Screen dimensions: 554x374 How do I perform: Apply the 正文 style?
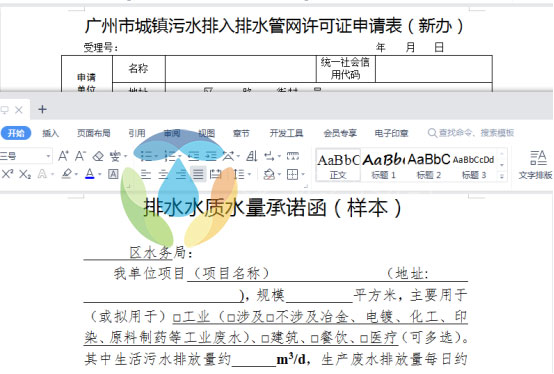(338, 165)
